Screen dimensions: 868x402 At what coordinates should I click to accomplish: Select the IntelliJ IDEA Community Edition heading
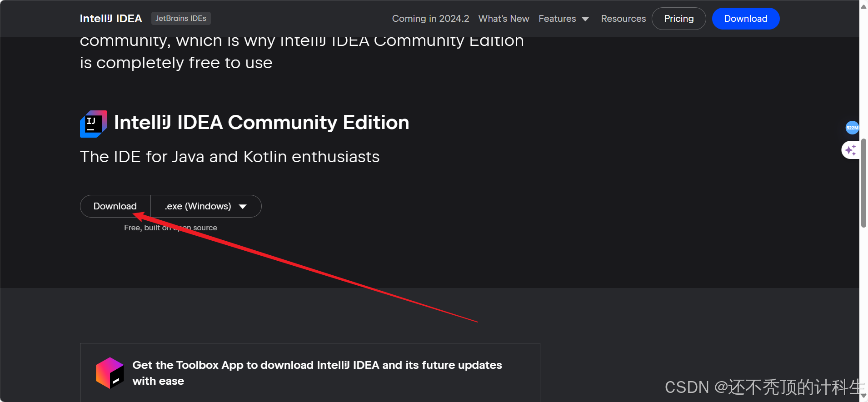[x=262, y=123]
